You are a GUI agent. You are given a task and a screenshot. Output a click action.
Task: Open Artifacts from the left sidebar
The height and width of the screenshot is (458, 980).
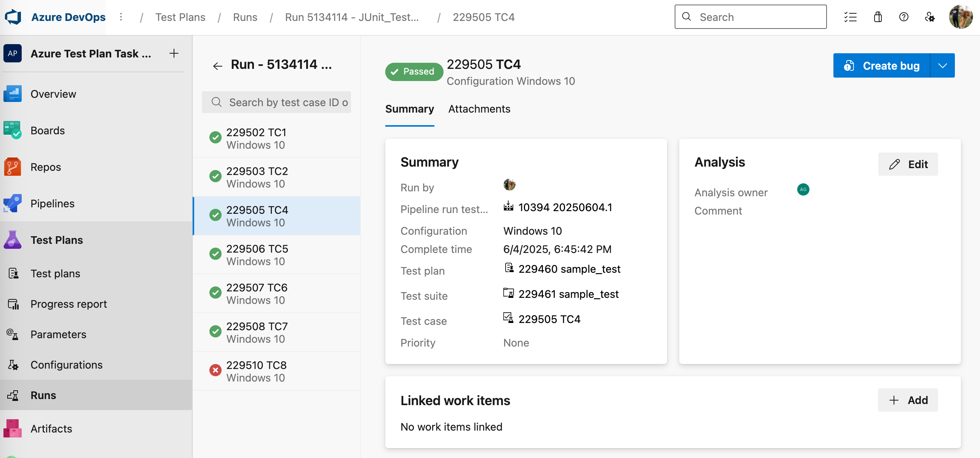pos(51,428)
